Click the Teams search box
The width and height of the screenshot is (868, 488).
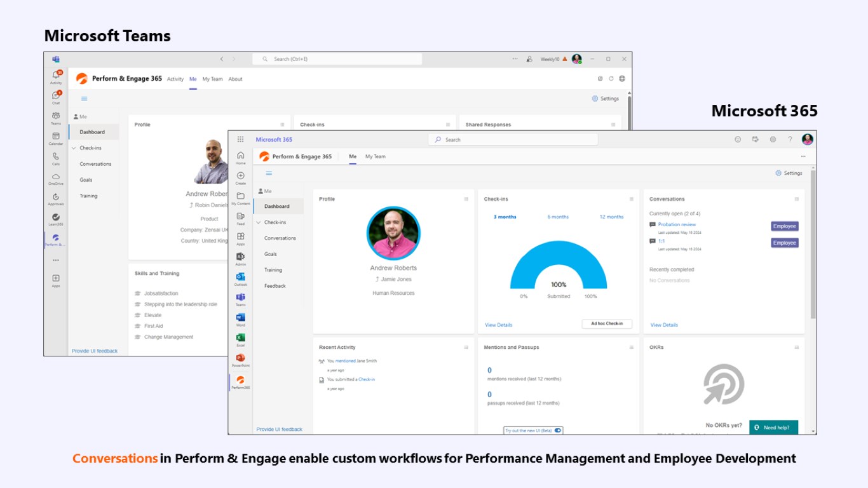[337, 59]
